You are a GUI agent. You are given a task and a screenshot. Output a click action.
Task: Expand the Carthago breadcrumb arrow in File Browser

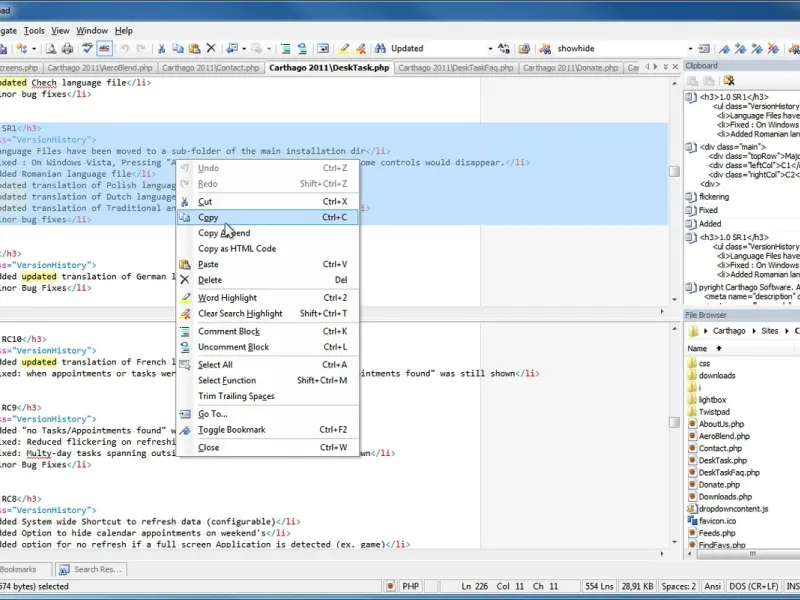point(754,331)
